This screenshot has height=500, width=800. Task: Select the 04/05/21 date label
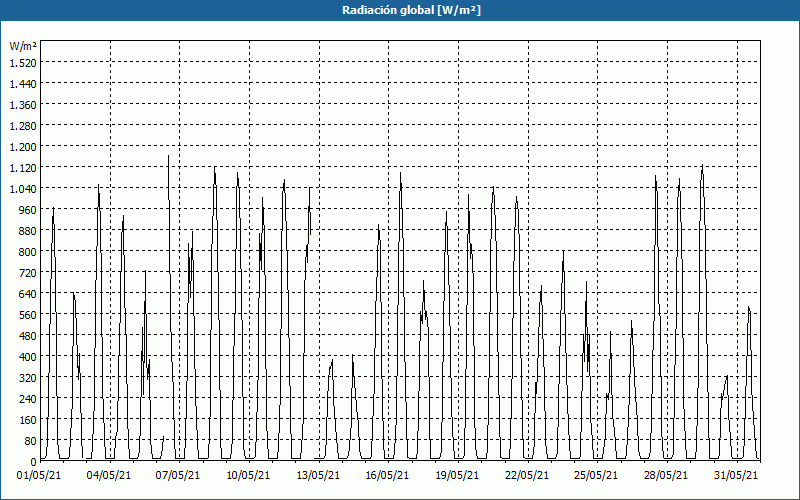coord(109,476)
